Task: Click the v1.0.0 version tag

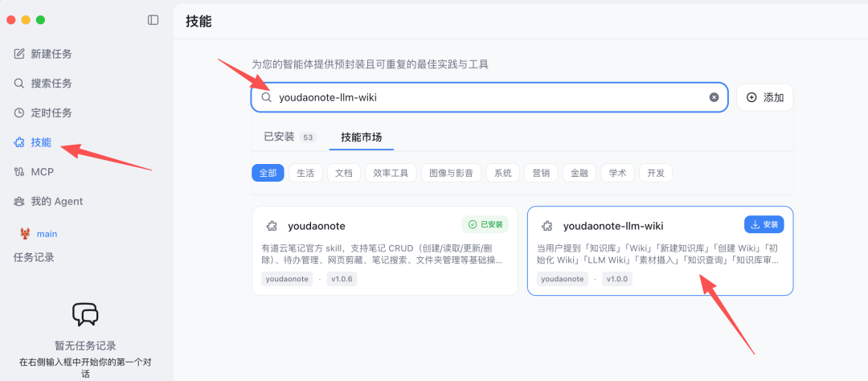Action: pos(617,279)
